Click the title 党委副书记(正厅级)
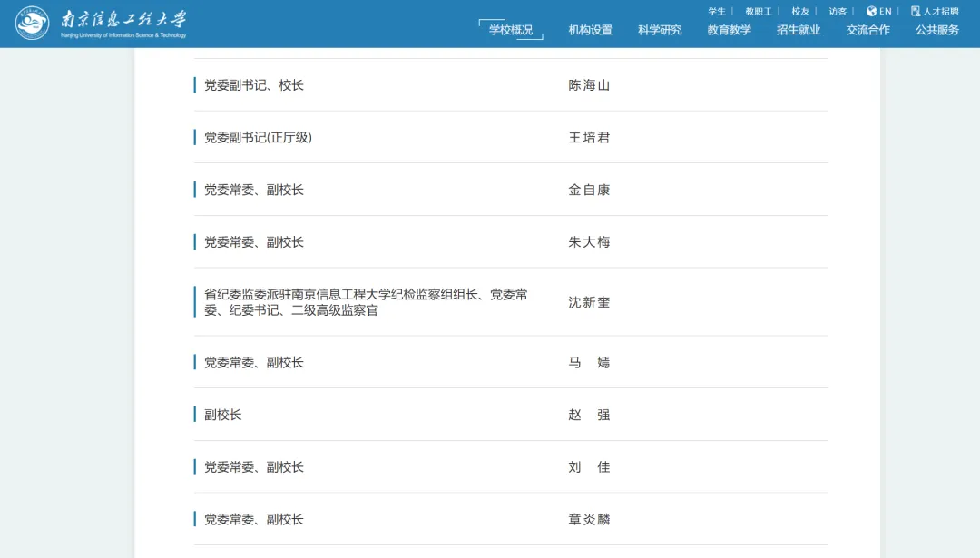The height and width of the screenshot is (558, 980). (258, 138)
